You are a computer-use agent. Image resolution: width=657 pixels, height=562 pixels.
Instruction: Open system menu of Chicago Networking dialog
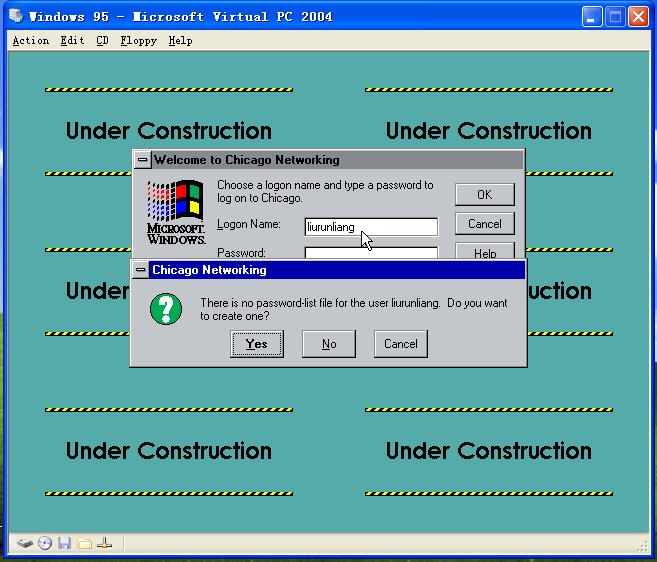pyautogui.click(x=141, y=270)
